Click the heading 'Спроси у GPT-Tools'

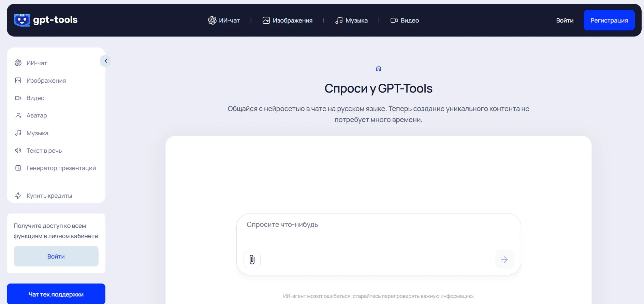[x=379, y=88]
